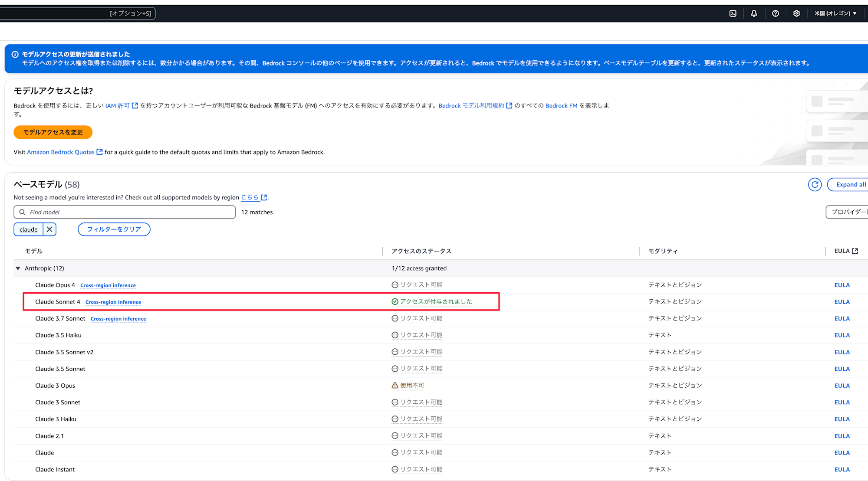Click リクエスト可能 status for Claude Opus 4

click(x=417, y=285)
